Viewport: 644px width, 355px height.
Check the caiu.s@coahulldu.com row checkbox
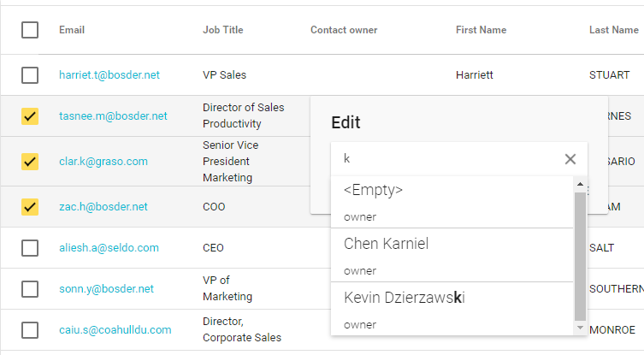pyautogui.click(x=30, y=330)
